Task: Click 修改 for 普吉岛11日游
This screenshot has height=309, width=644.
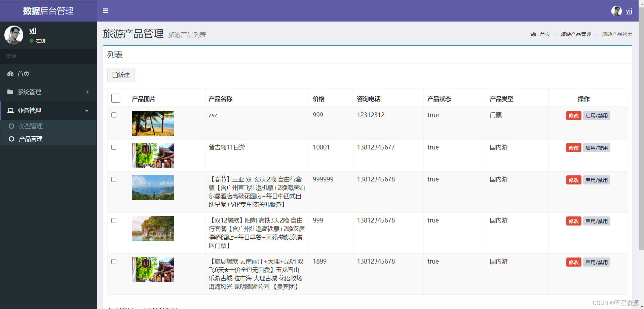Action: (x=574, y=148)
